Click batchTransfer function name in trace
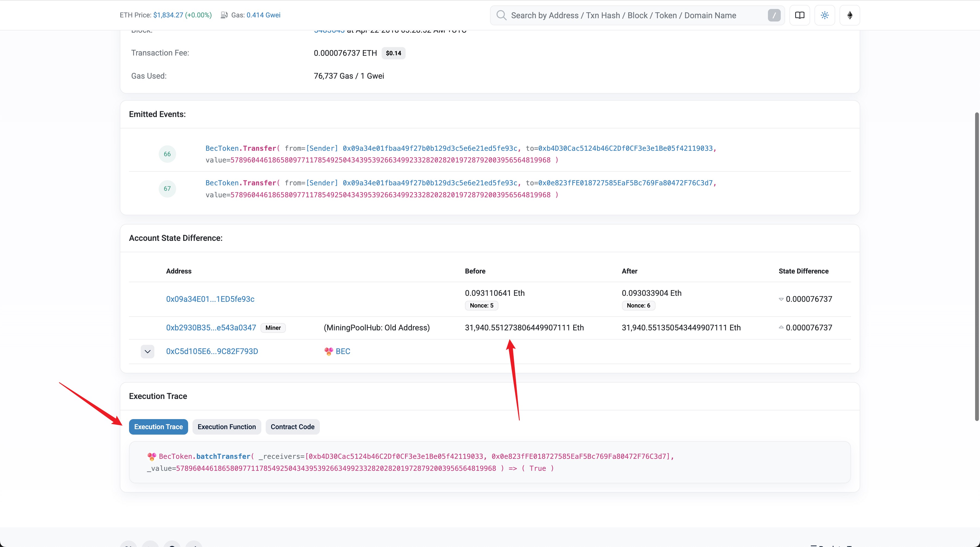The image size is (980, 547). [x=223, y=456]
